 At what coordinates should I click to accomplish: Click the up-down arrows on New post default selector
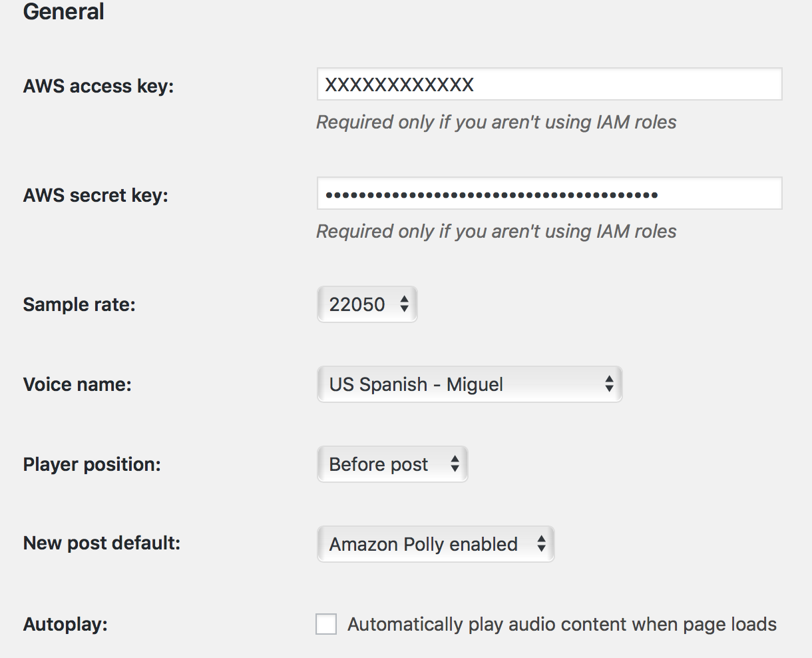(x=541, y=544)
